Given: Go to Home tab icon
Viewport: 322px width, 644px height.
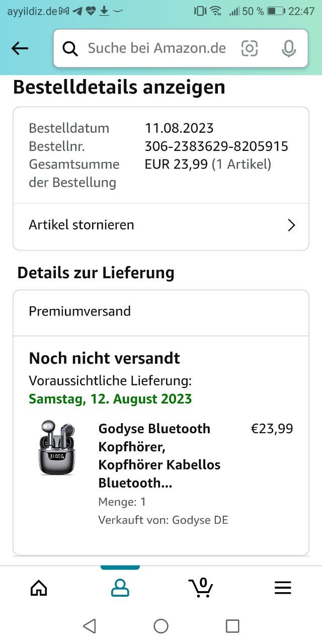Looking at the screenshot, I should (x=39, y=588).
